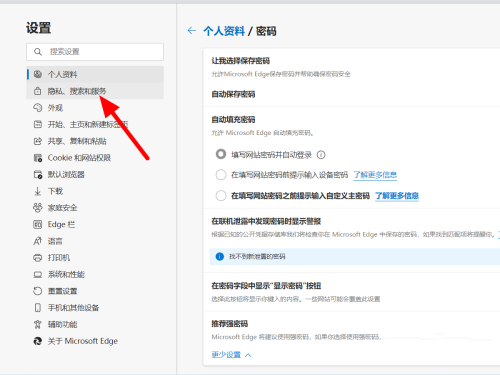Click the 搜索设置 search input field

(x=95, y=52)
